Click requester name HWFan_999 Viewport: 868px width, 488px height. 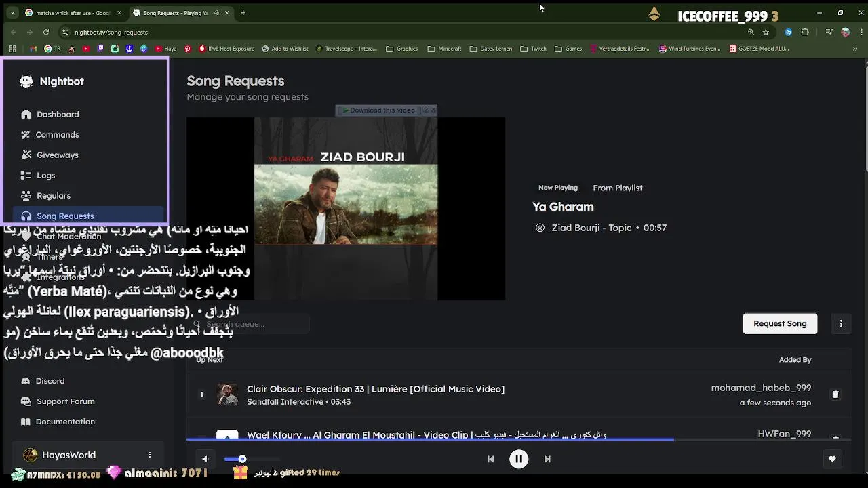(x=784, y=434)
